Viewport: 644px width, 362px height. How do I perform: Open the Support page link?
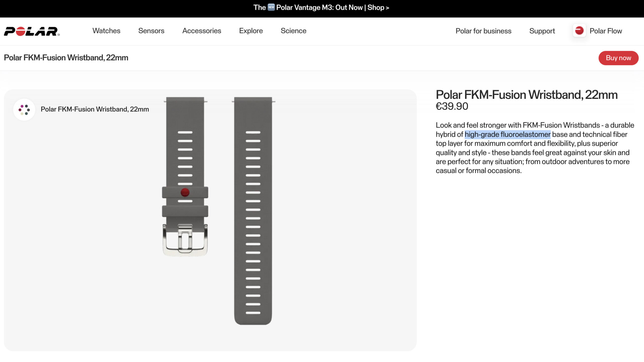(x=542, y=31)
